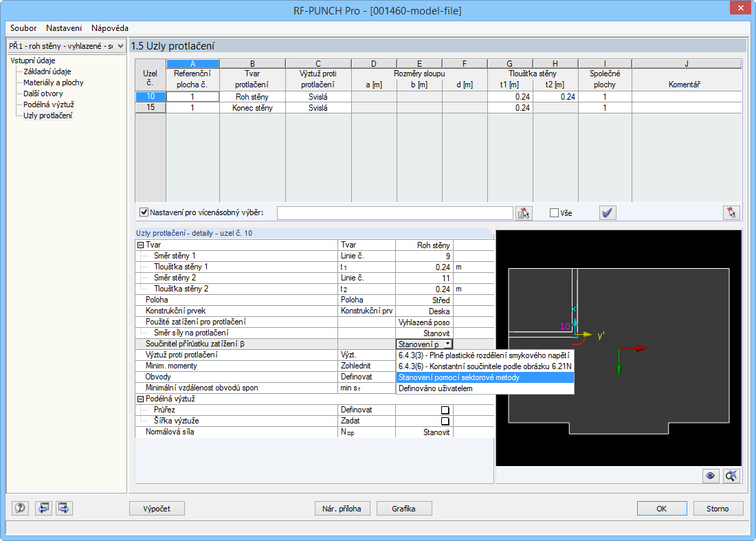Click column J Komentář header
Image resolution: width=756 pixels, height=541 pixels.
687,64
